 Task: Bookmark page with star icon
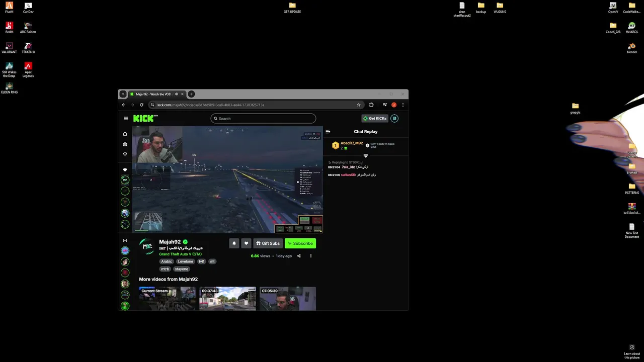coord(359,105)
